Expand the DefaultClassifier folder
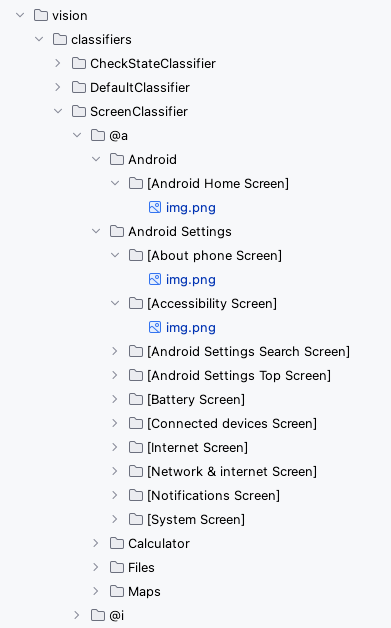 coord(58,87)
